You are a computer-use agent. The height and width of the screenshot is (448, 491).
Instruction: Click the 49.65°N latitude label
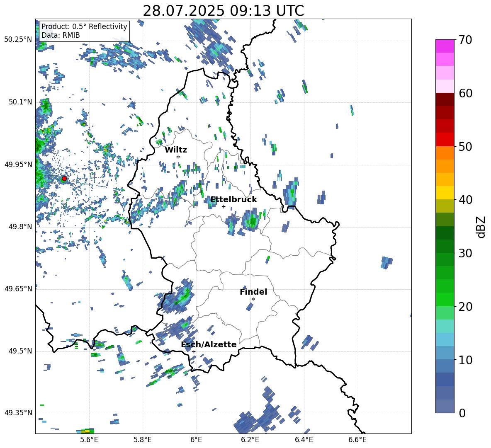(18, 288)
